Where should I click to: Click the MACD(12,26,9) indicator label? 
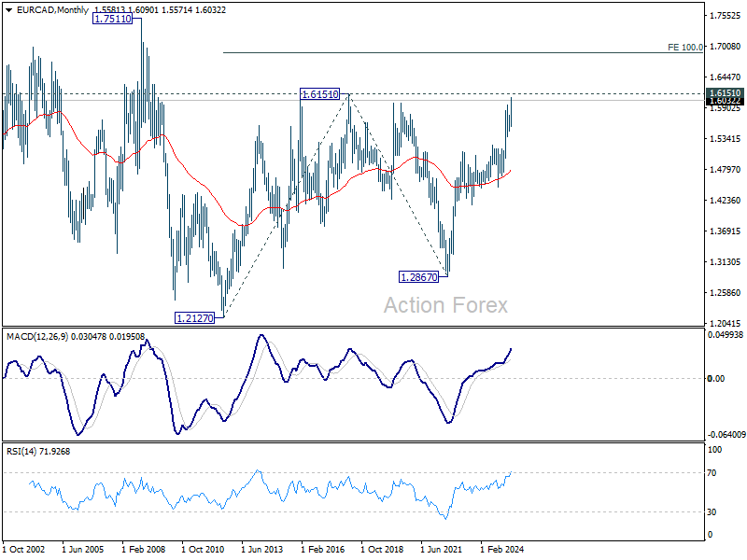click(x=37, y=337)
